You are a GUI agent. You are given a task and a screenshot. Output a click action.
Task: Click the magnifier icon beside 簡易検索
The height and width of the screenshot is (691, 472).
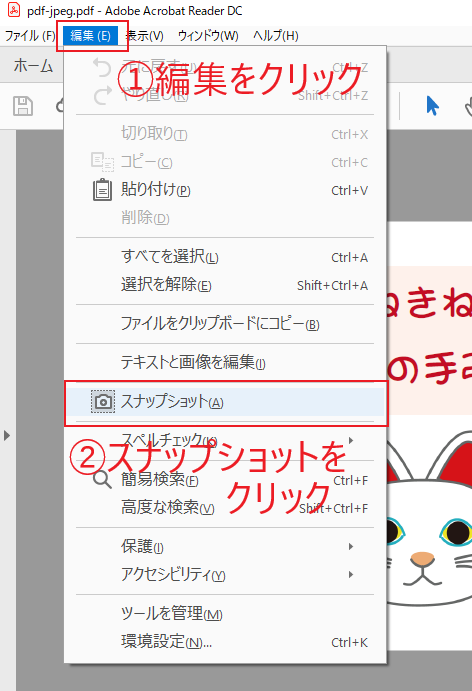[102, 479]
